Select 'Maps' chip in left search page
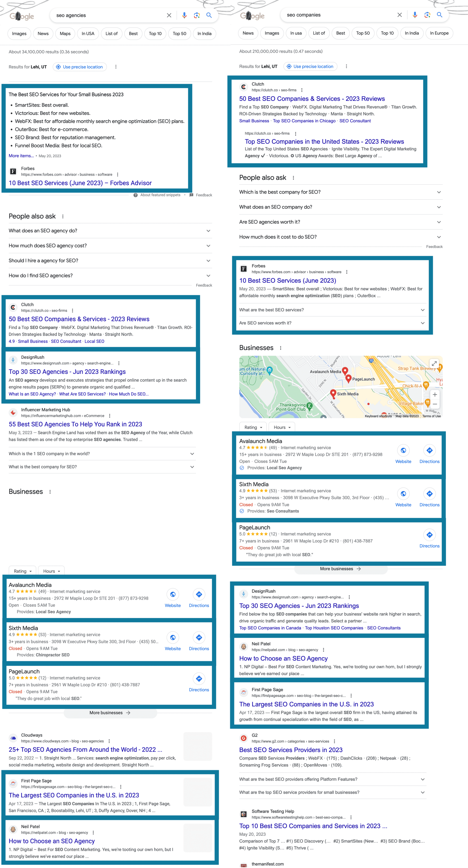The image size is (468, 868). pyautogui.click(x=65, y=34)
